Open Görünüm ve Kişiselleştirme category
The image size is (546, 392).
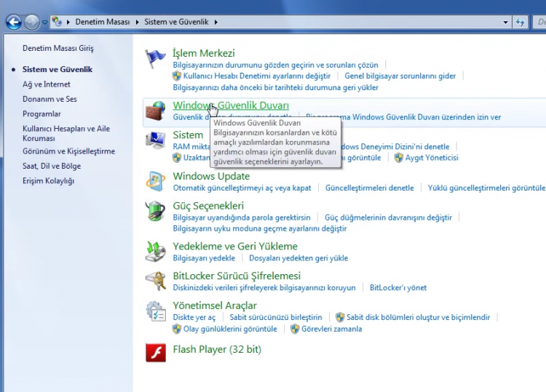point(68,151)
